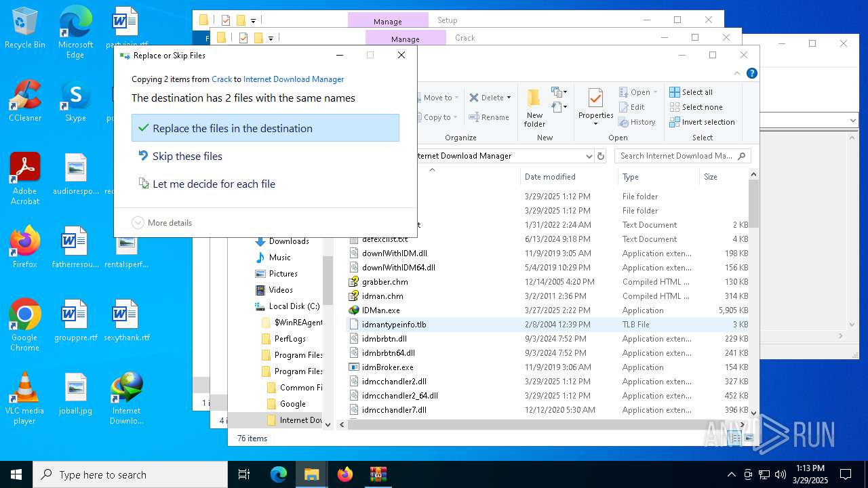Open the New item dropdown icon
This screenshot has width=868, height=488.
click(559, 92)
